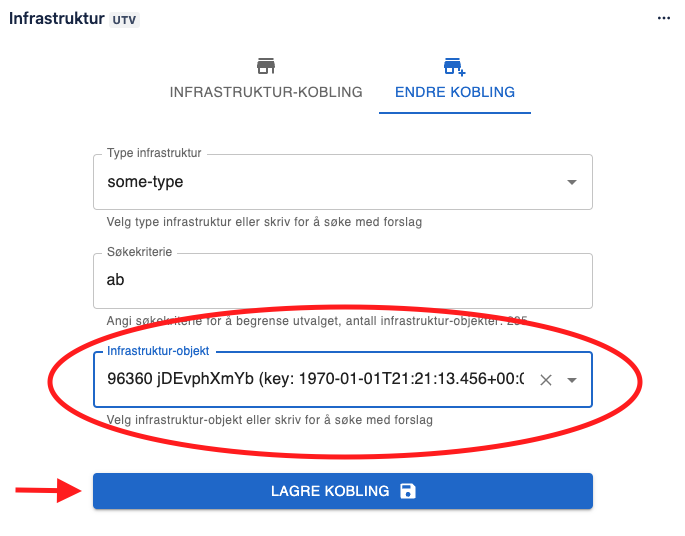Select the ENDRE KOBLING tab label

click(x=455, y=92)
